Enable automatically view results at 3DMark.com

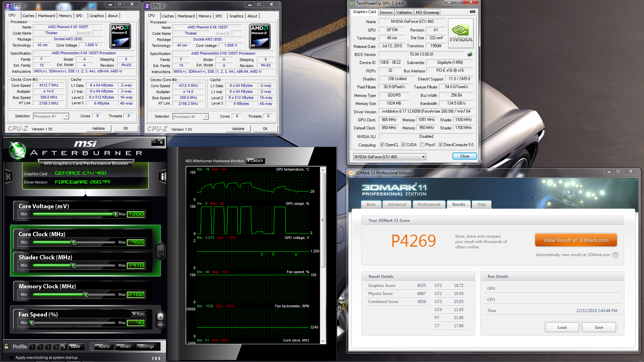pyautogui.click(x=615, y=255)
